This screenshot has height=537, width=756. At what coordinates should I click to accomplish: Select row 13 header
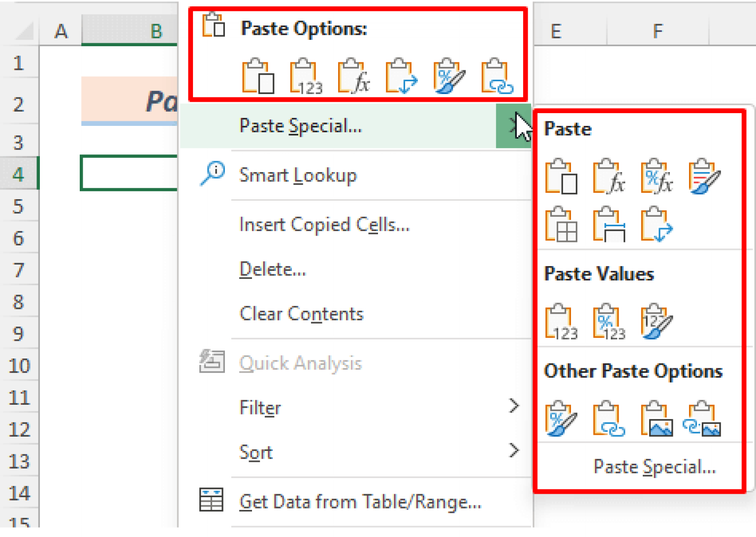point(19,461)
